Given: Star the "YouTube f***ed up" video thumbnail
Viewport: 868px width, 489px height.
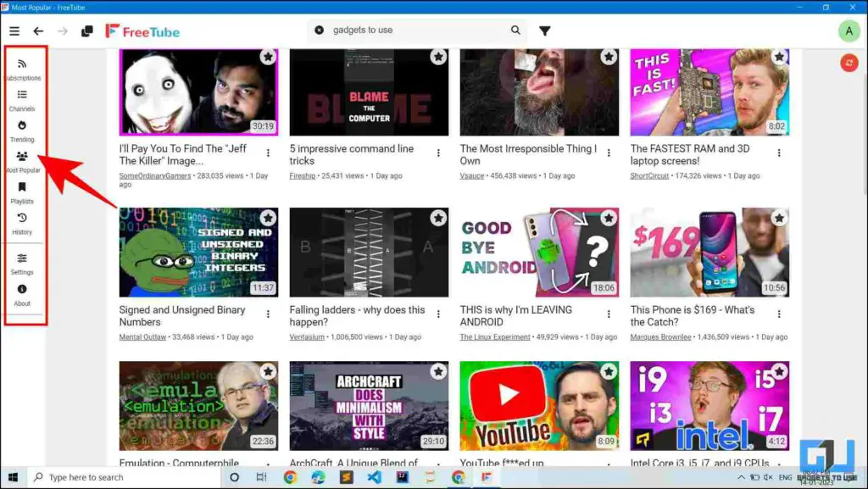Looking at the screenshot, I should [609, 372].
